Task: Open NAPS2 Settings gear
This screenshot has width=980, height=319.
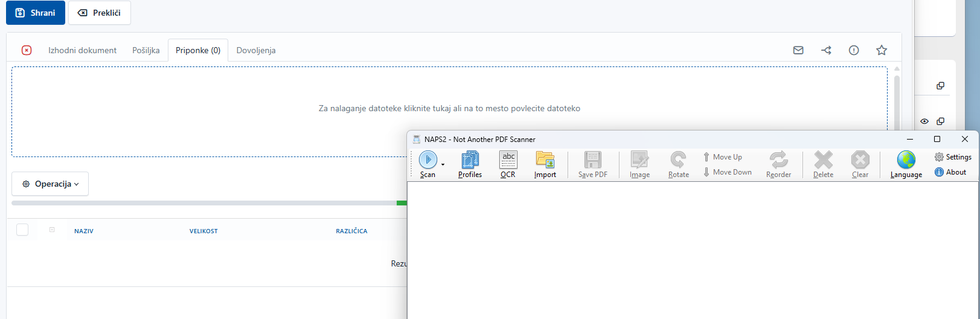Action: 953,157
